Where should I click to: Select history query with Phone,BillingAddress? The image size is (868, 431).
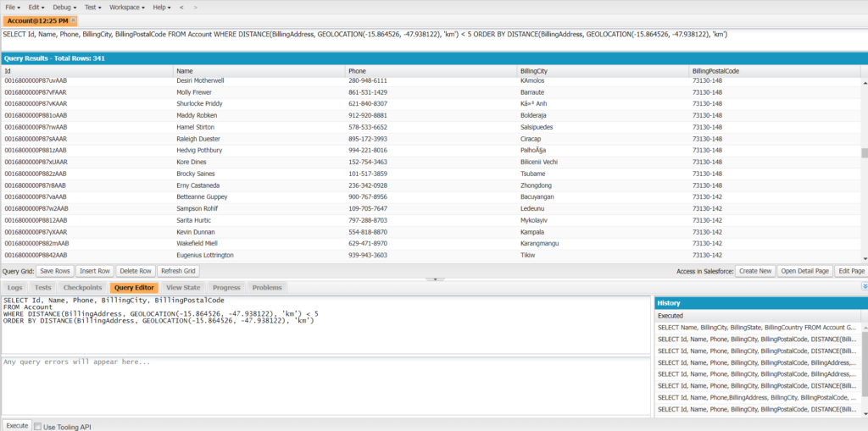758,397
